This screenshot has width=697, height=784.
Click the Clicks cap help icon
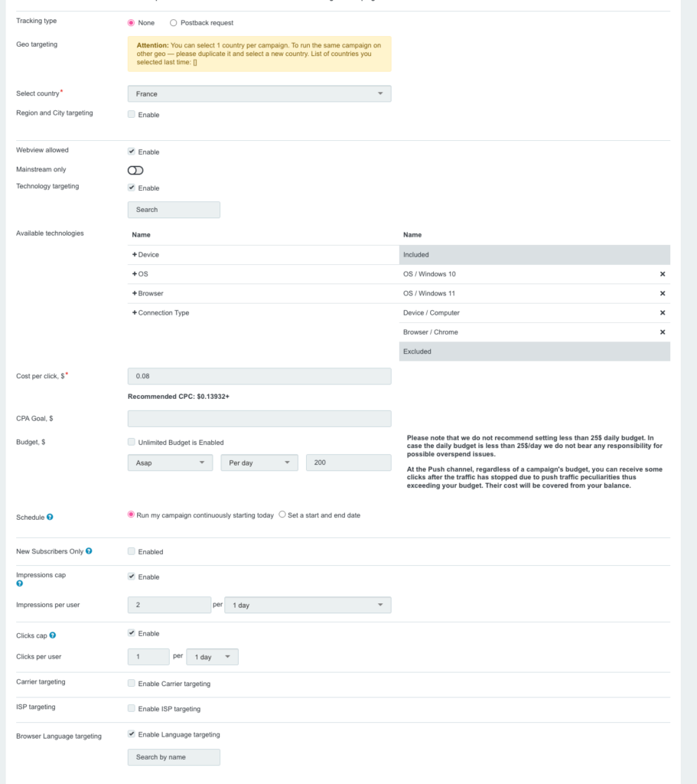53,635
